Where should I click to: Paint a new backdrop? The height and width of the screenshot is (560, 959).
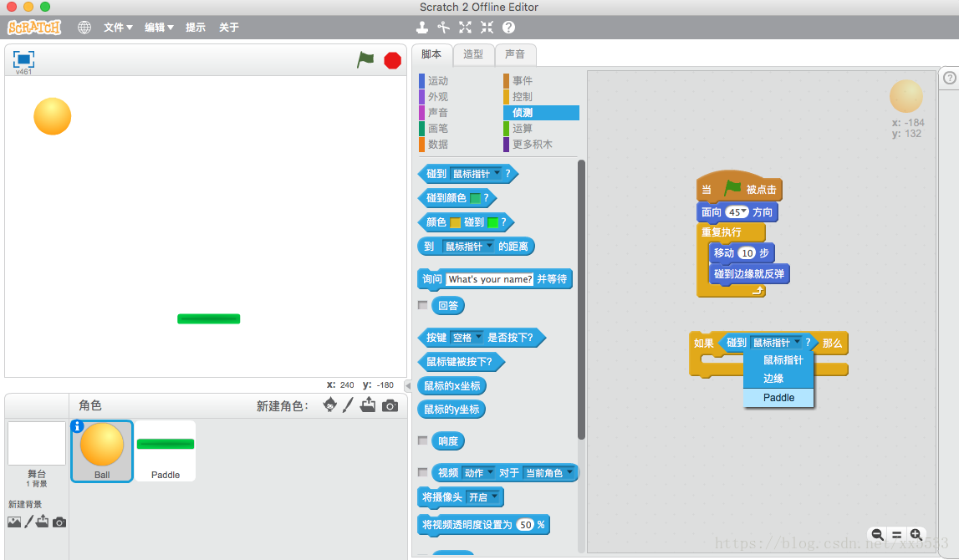coord(28,522)
